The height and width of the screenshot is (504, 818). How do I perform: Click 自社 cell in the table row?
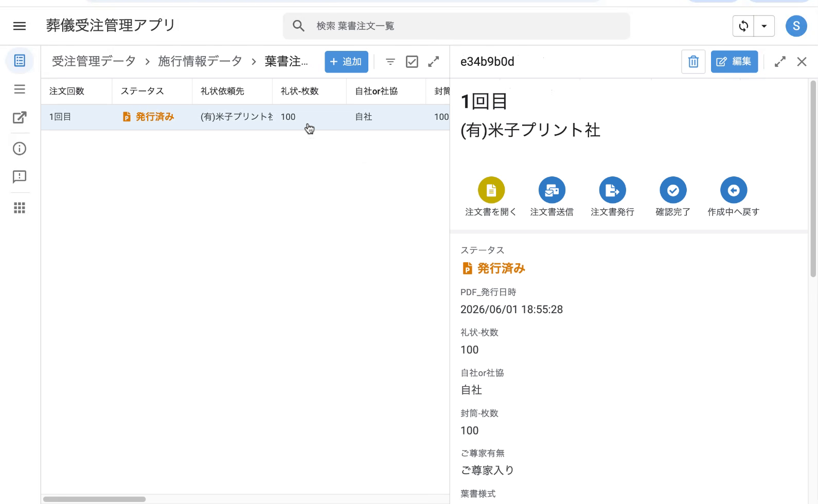click(364, 117)
